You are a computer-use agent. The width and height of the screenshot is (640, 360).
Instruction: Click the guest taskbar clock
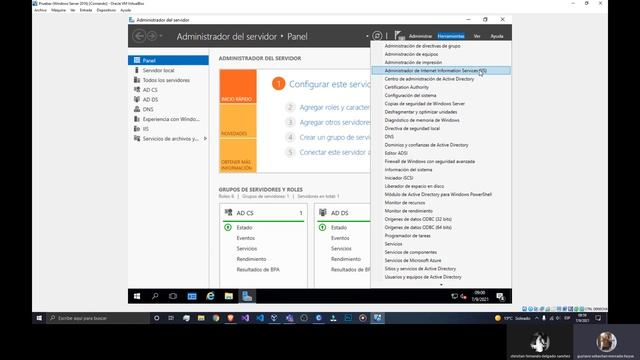coord(480,296)
